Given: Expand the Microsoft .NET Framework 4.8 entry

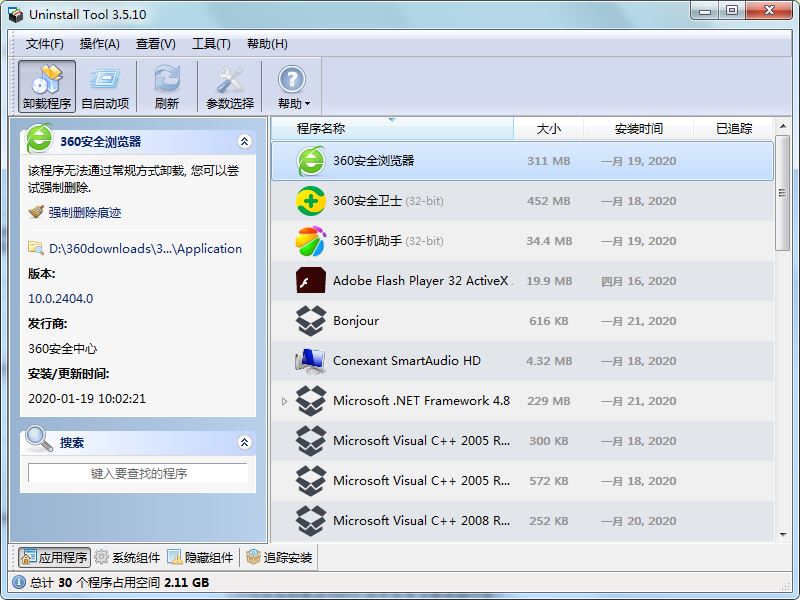Looking at the screenshot, I should point(284,401).
